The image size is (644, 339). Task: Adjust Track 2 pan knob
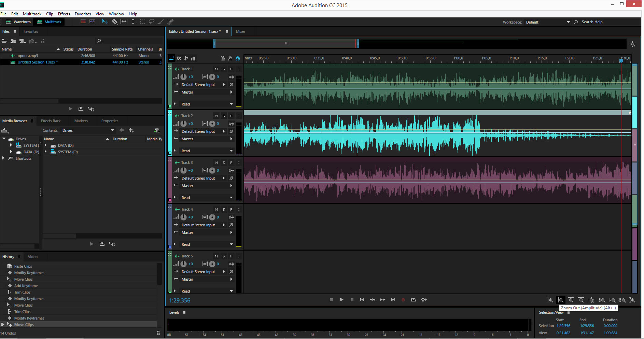tap(212, 124)
